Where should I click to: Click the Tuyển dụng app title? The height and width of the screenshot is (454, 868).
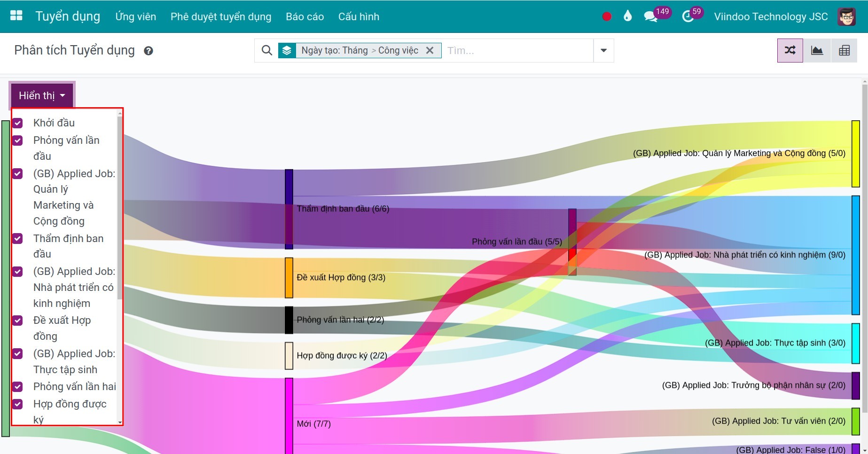pyautogui.click(x=68, y=16)
